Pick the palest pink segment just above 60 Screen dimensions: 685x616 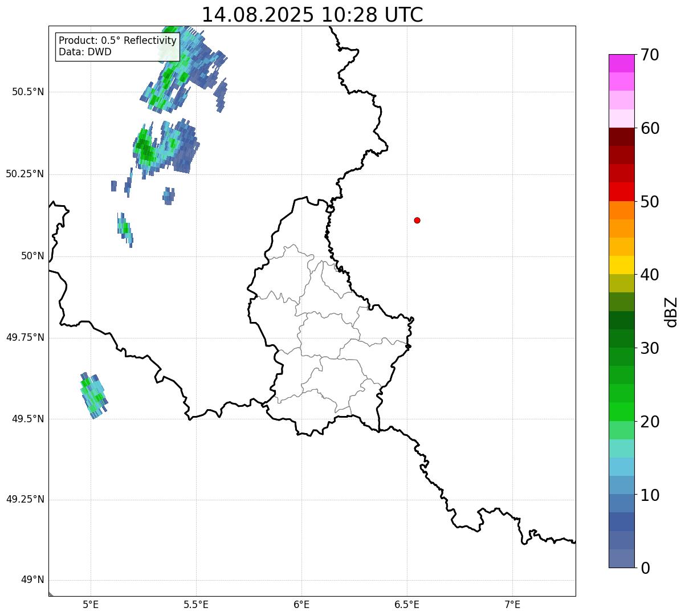tap(621, 119)
